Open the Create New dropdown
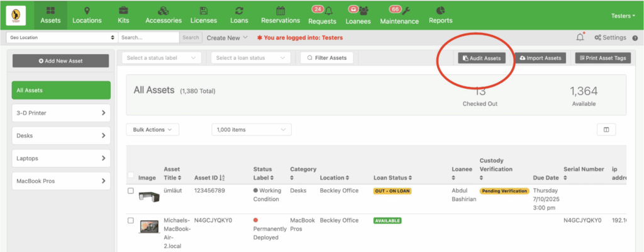The image size is (644, 252). (x=227, y=37)
